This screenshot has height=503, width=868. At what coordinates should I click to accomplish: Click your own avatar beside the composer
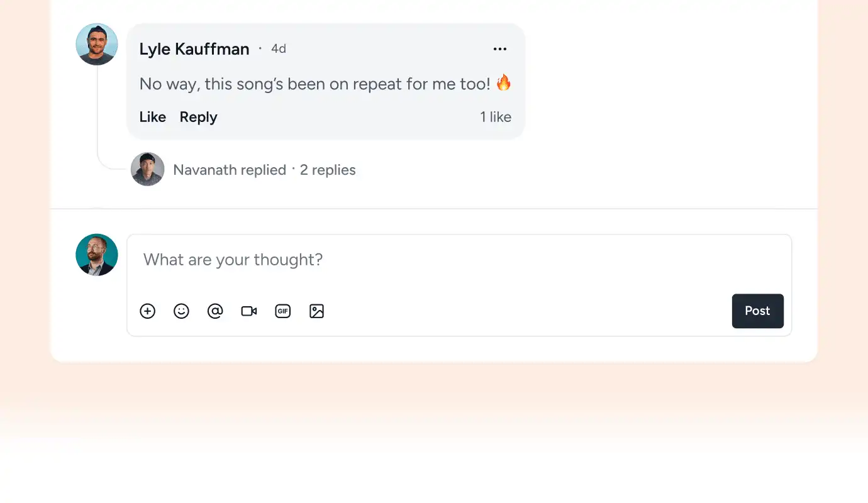point(97,255)
